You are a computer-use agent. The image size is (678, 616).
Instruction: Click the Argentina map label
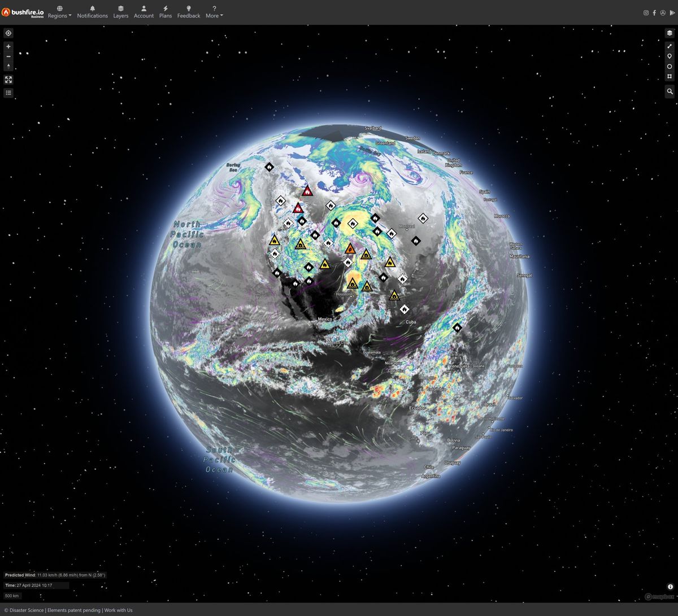click(431, 476)
